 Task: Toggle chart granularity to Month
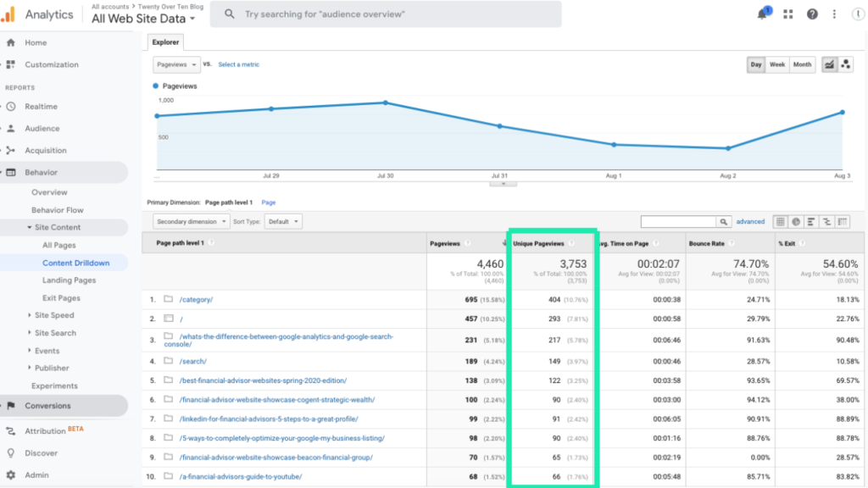(802, 64)
